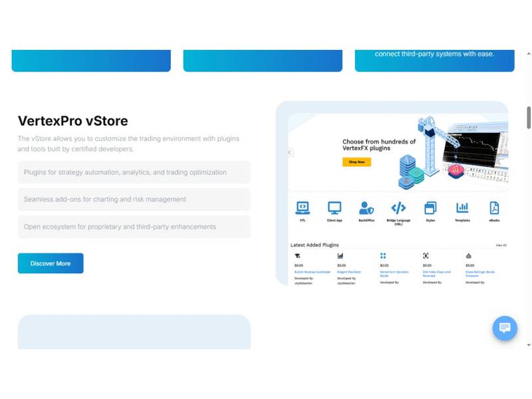This screenshot has height=399, width=532.
Task: Click 'Plugins for strategy automation' feature row
Action: click(134, 172)
